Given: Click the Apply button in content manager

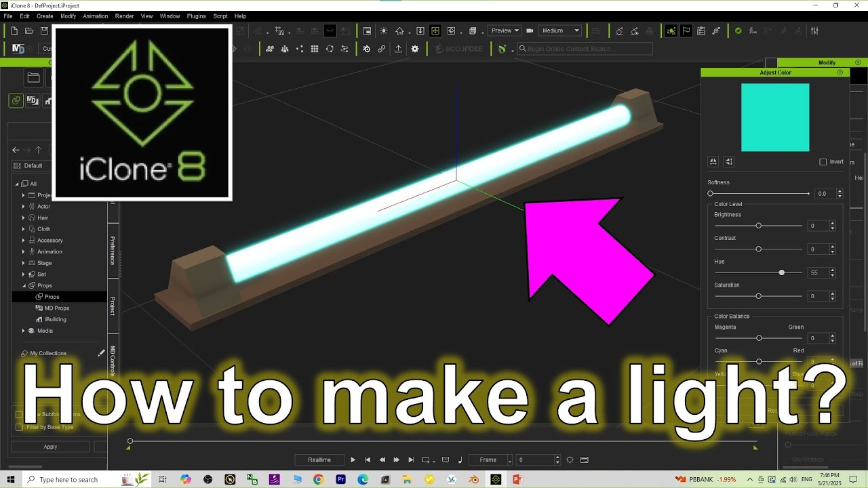Looking at the screenshot, I should point(50,447).
